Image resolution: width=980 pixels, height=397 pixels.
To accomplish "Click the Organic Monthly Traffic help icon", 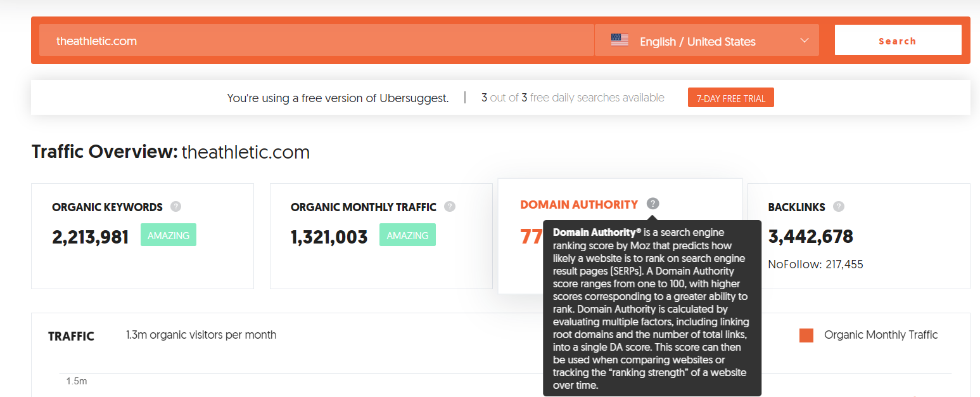I will coord(450,207).
